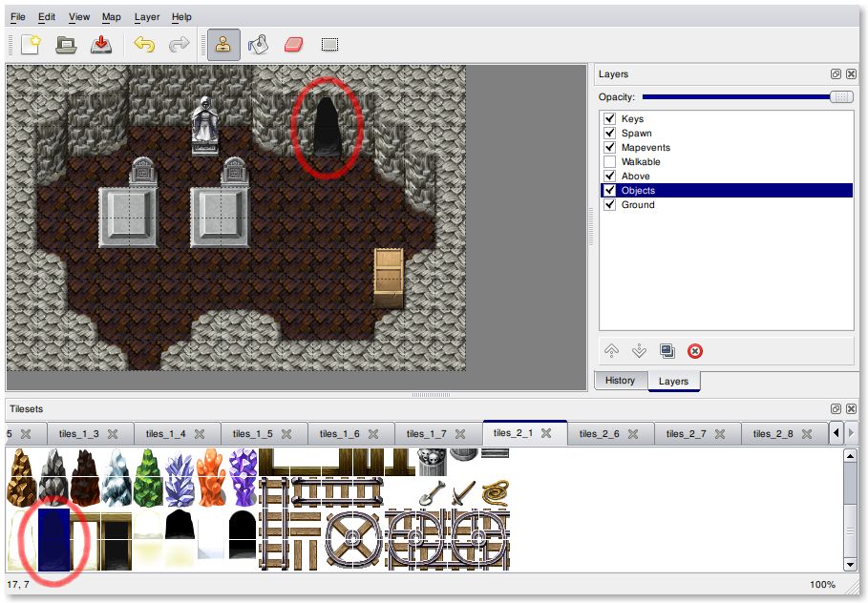Enable the Walkable layer checkbox
868x603 pixels.
click(608, 162)
